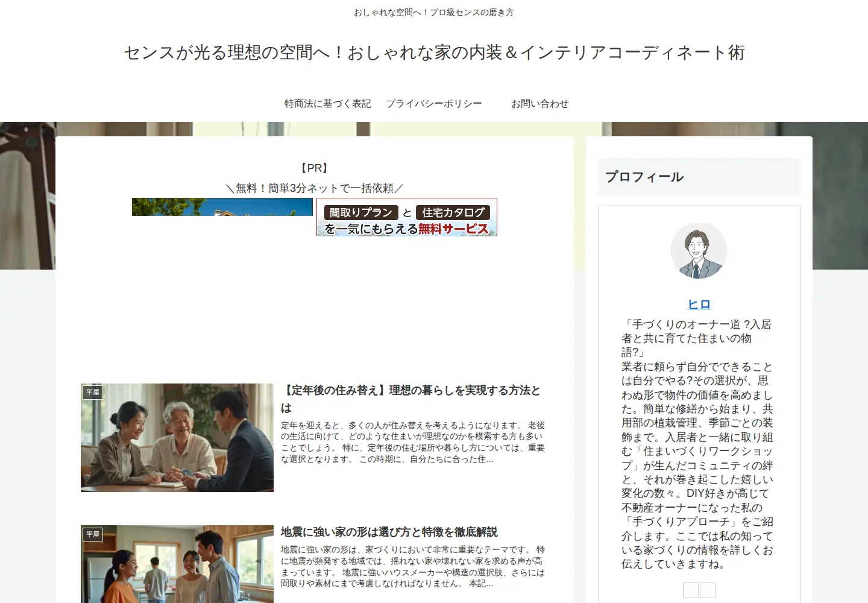
Task: Click the プロフィール sidebar heading
Action: (699, 177)
